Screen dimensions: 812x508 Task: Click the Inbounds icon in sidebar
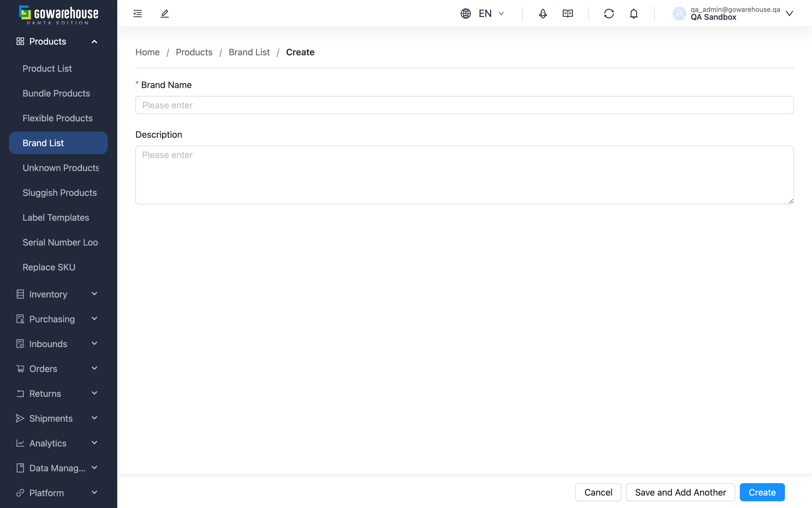coord(20,344)
